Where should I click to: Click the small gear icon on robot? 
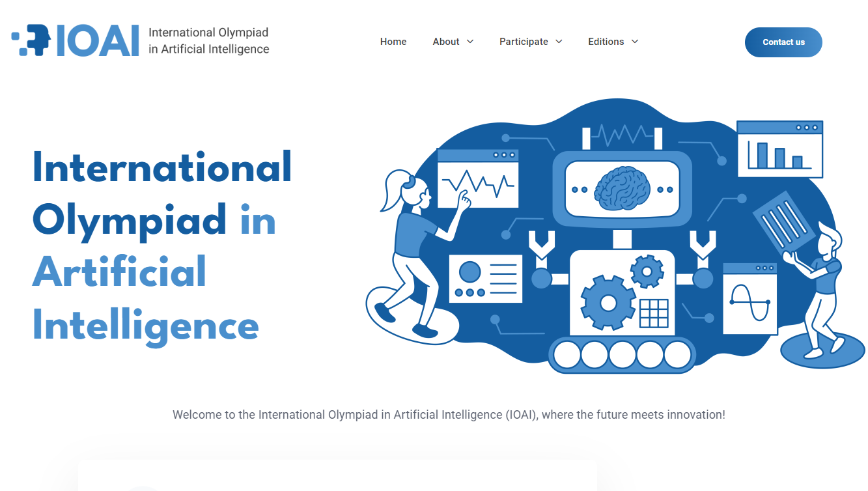647,272
